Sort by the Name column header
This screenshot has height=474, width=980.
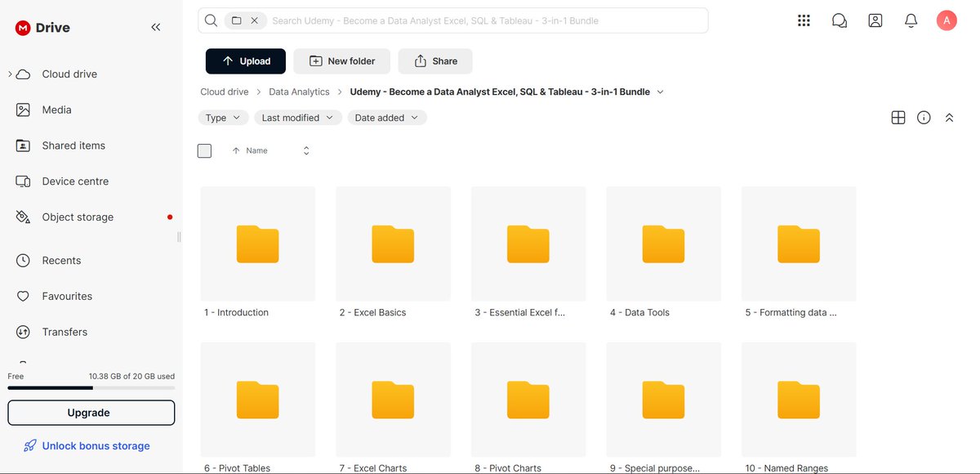tap(256, 151)
